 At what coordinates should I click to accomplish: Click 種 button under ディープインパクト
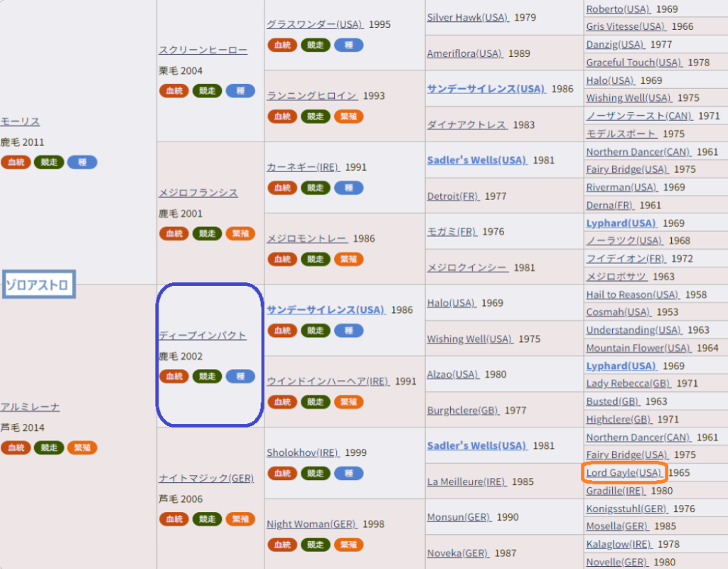240,376
